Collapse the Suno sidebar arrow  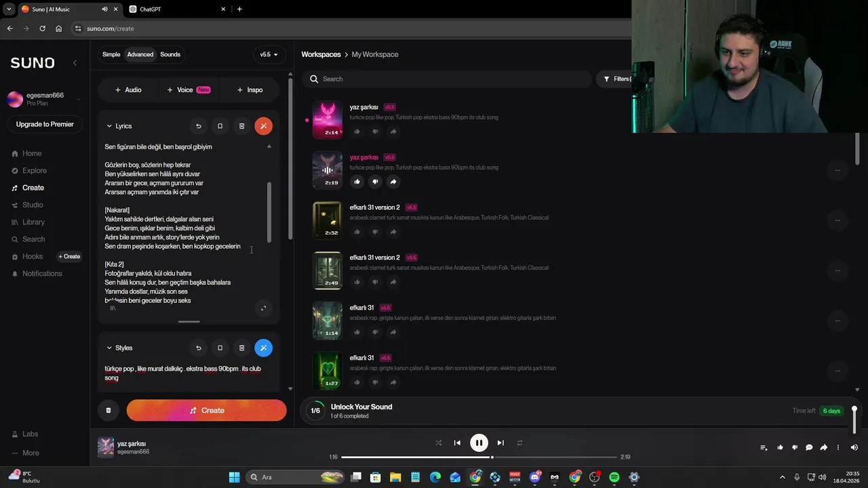point(75,62)
